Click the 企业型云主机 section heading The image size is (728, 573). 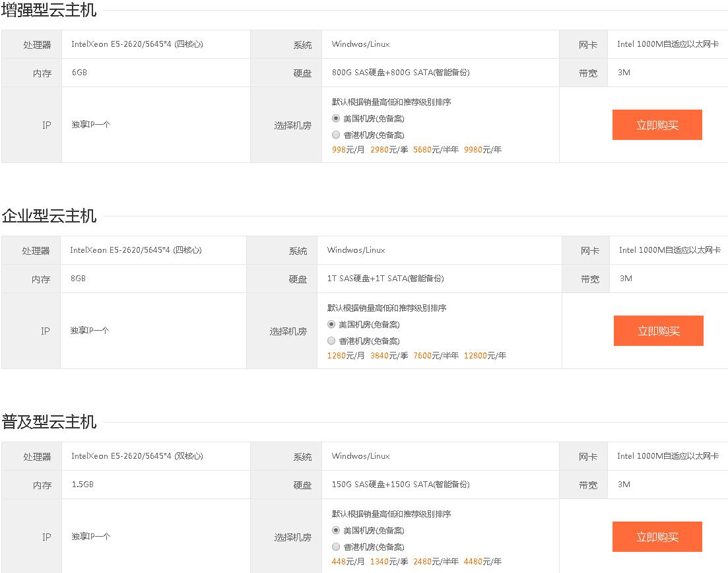coord(49,216)
